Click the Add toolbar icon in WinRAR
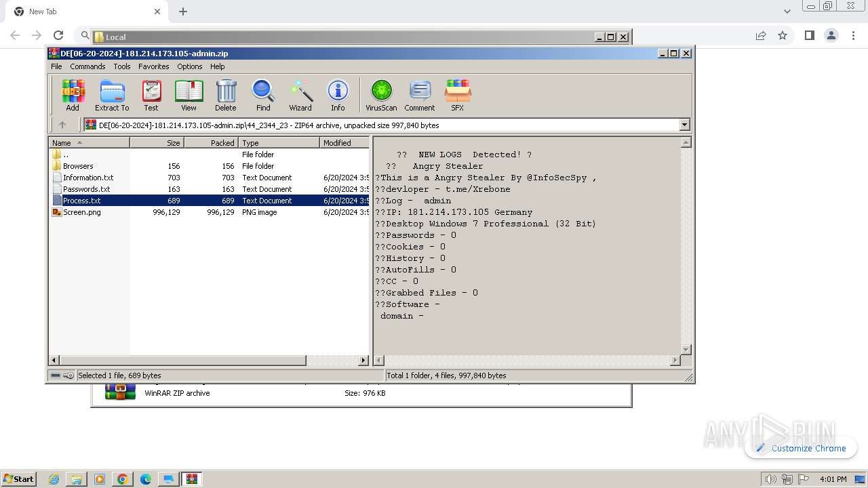The height and width of the screenshot is (488, 868). (x=73, y=95)
